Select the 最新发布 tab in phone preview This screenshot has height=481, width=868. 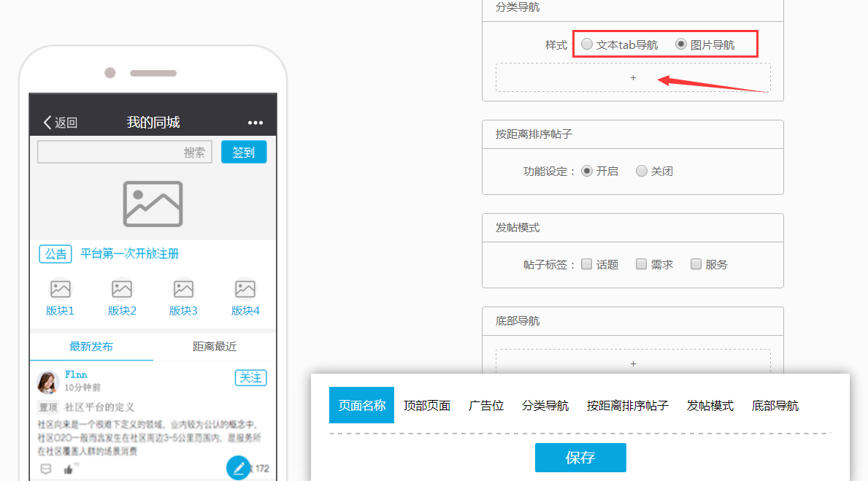91,347
